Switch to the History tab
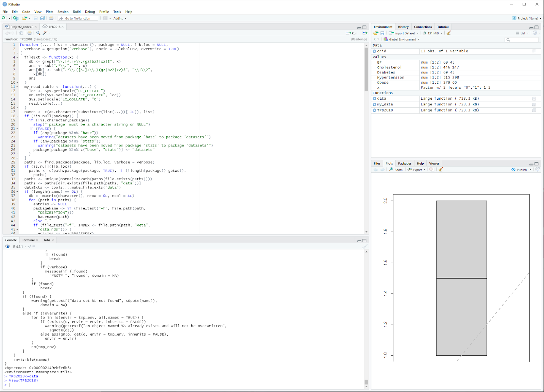 pyautogui.click(x=403, y=27)
